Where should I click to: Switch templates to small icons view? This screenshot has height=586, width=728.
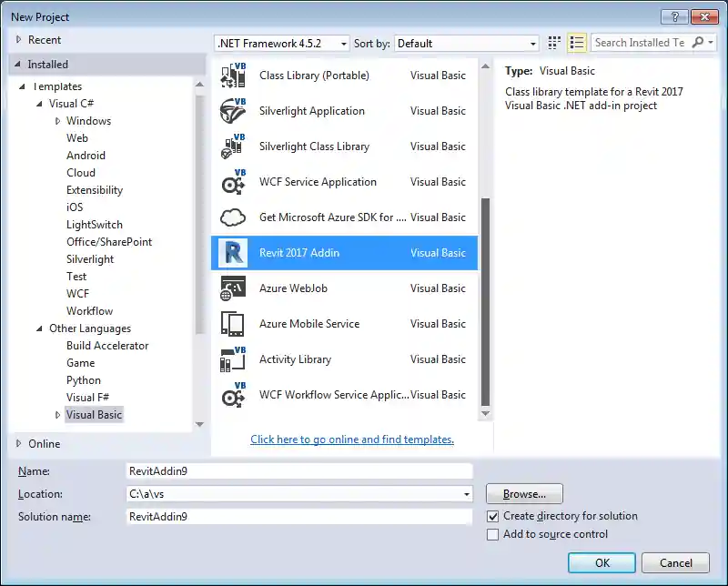coord(553,43)
